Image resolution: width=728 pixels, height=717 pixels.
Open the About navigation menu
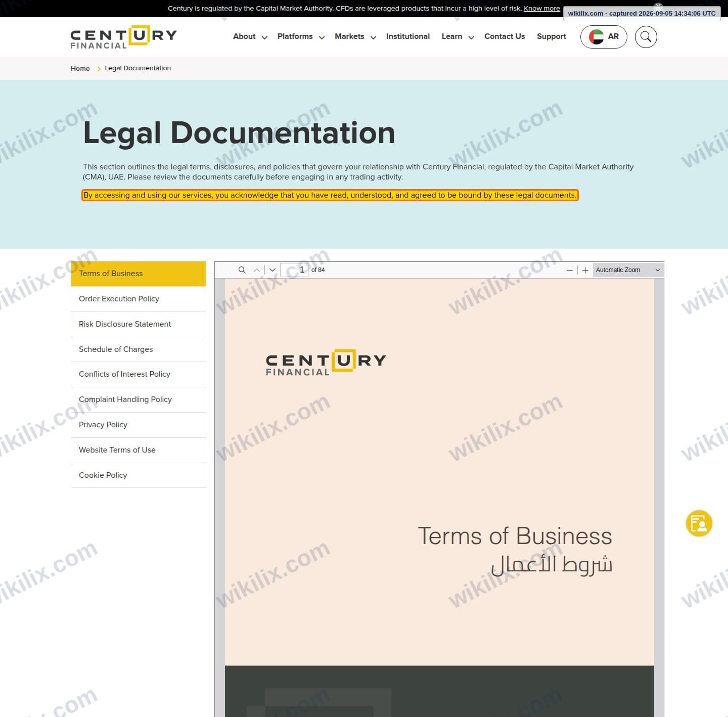click(x=244, y=36)
